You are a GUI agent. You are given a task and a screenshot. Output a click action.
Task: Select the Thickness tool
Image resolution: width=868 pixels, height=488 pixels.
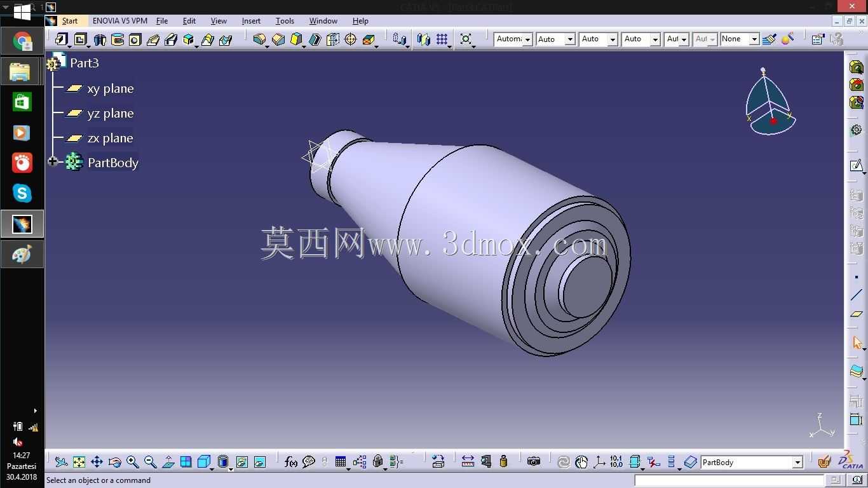point(333,39)
